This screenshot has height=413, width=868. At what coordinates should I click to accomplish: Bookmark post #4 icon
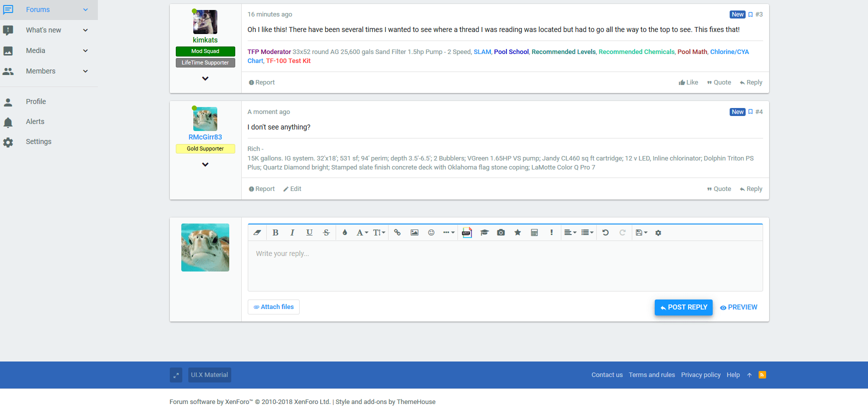750,112
